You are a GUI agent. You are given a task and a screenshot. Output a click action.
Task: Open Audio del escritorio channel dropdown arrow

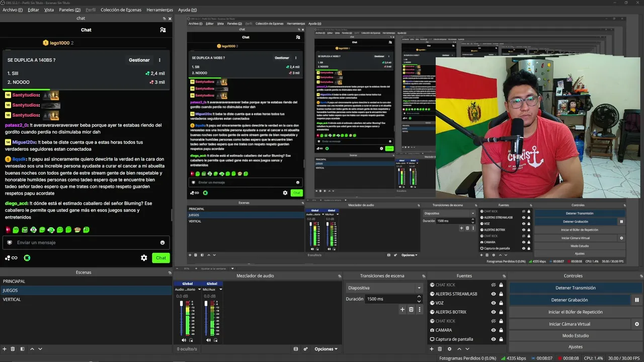click(x=199, y=290)
